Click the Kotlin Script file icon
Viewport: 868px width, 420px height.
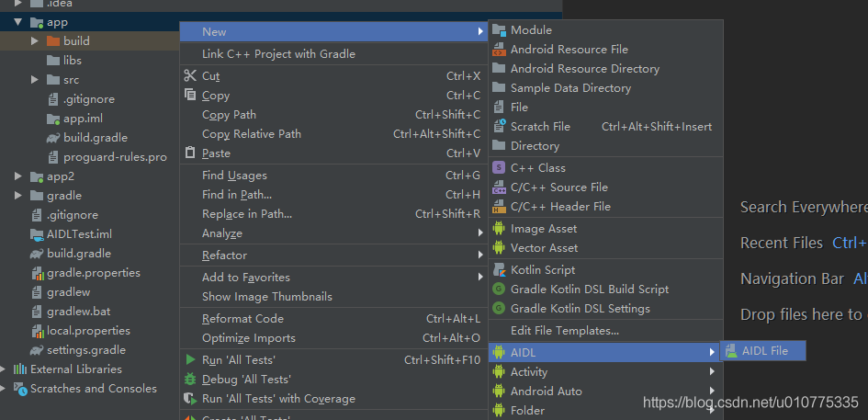(x=499, y=270)
